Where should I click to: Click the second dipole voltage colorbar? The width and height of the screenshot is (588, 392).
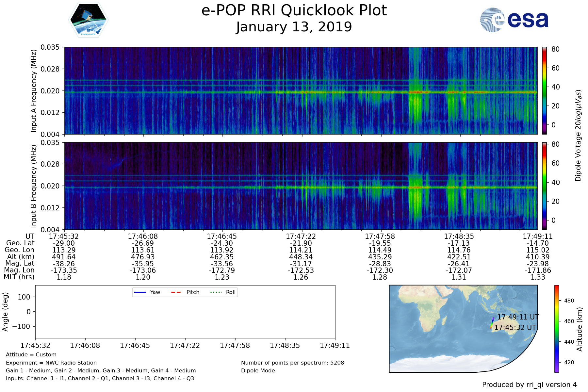[544, 186]
